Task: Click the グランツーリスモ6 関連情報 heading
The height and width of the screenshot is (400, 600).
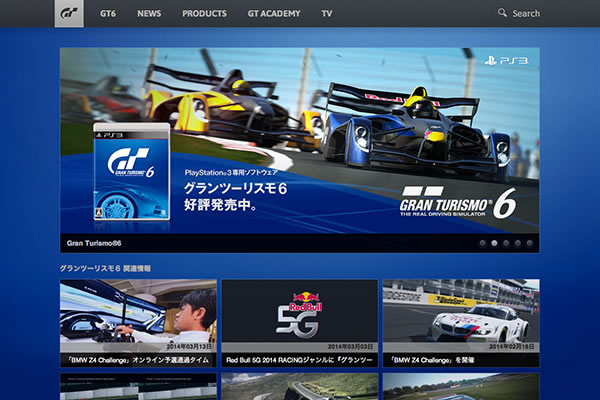Action: click(105, 268)
